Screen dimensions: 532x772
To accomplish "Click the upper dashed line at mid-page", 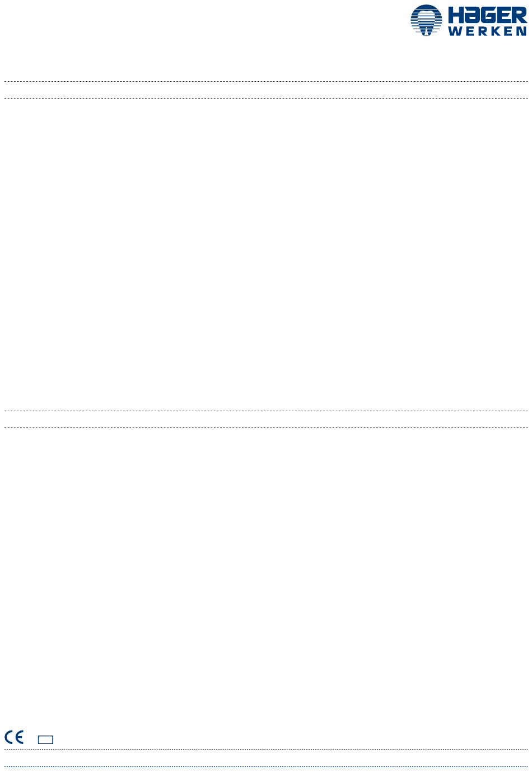I will coord(266,411).
